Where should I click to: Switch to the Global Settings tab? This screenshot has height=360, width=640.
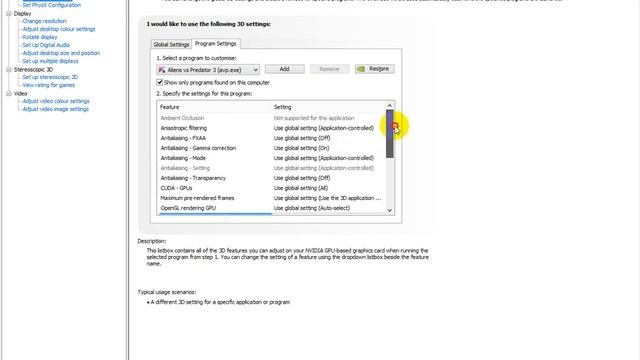click(171, 44)
